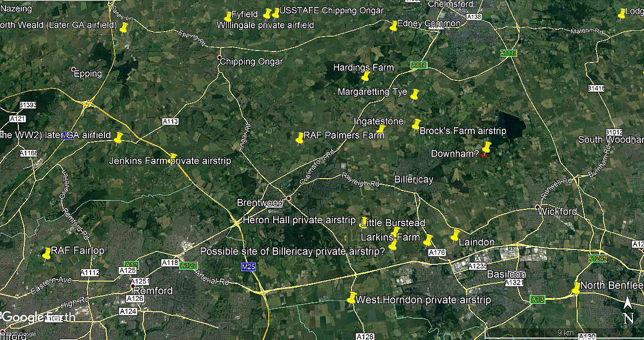The width and height of the screenshot is (644, 340).
Task: Click the north arrow compass indicator
Action: click(x=628, y=310)
